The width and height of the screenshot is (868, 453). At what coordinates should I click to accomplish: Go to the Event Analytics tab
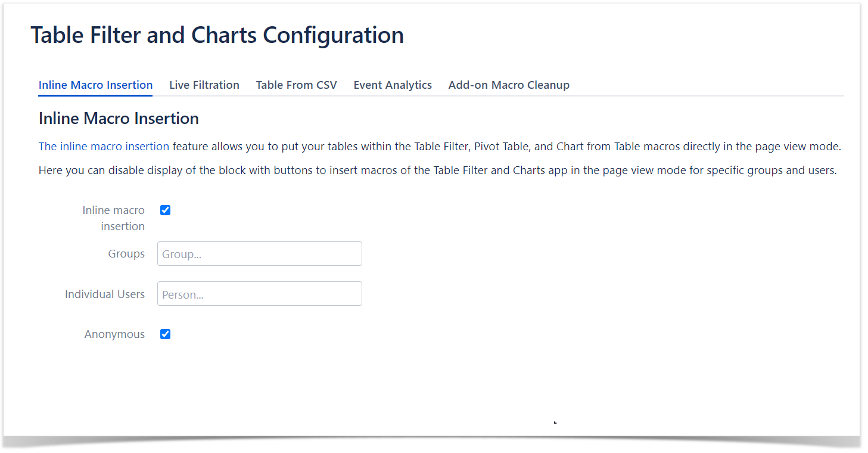[x=393, y=85]
